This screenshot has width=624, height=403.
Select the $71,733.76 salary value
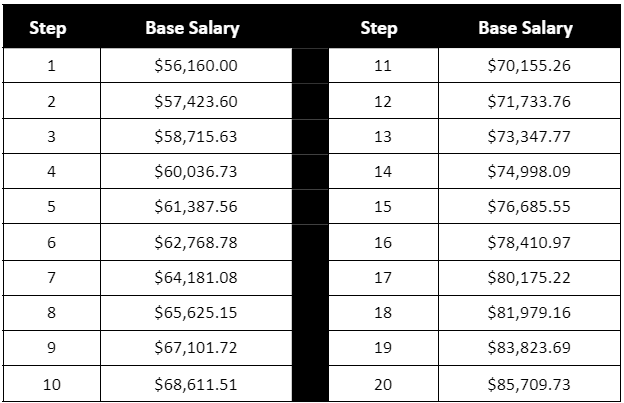click(x=528, y=101)
